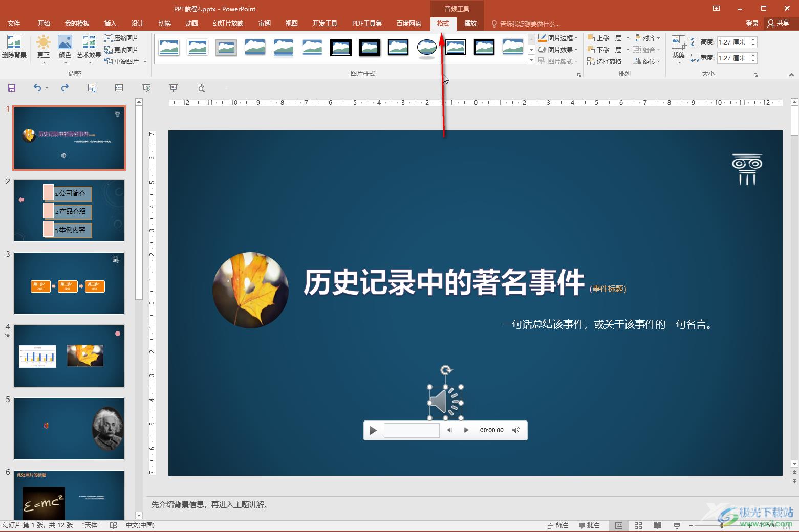Click the Save icon in quick access toolbar
The height and width of the screenshot is (532, 799).
pyautogui.click(x=12, y=88)
